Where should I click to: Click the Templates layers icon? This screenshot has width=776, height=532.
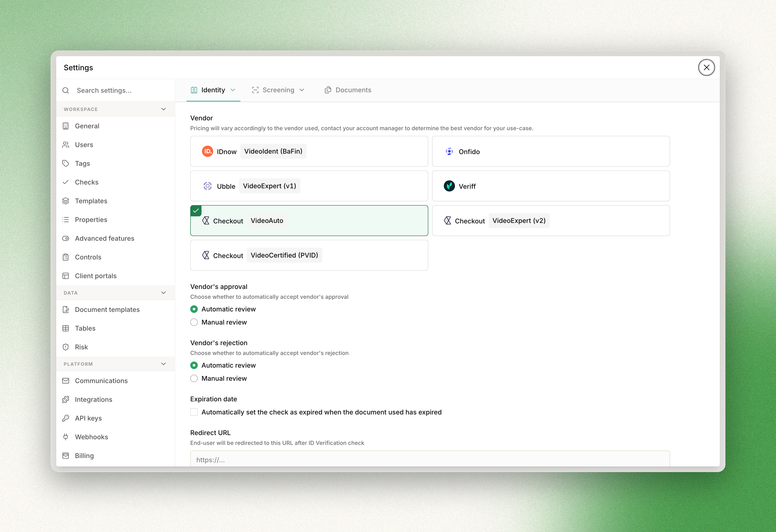tap(66, 201)
